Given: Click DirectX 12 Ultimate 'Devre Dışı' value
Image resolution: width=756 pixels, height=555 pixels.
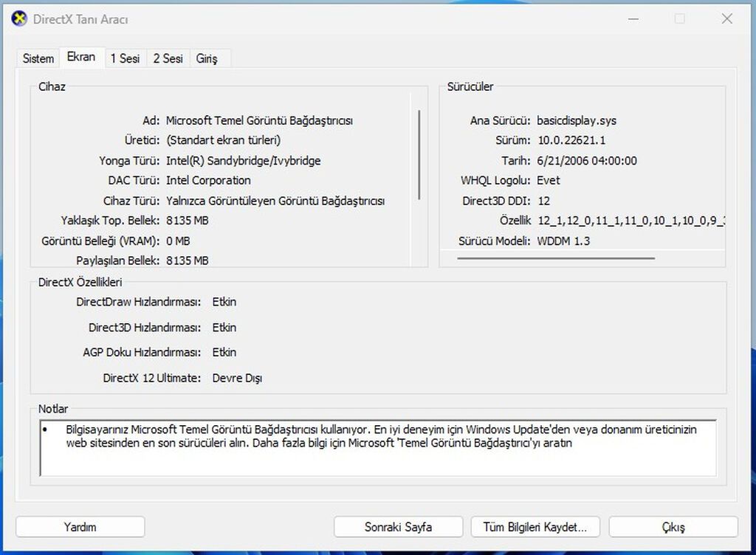Looking at the screenshot, I should tap(237, 378).
